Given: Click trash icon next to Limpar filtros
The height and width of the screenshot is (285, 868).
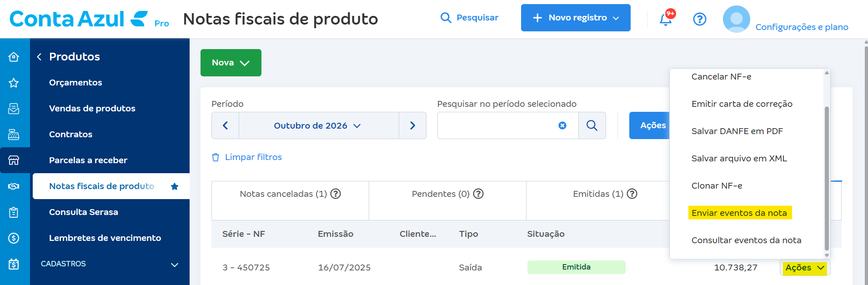Looking at the screenshot, I should (x=216, y=157).
